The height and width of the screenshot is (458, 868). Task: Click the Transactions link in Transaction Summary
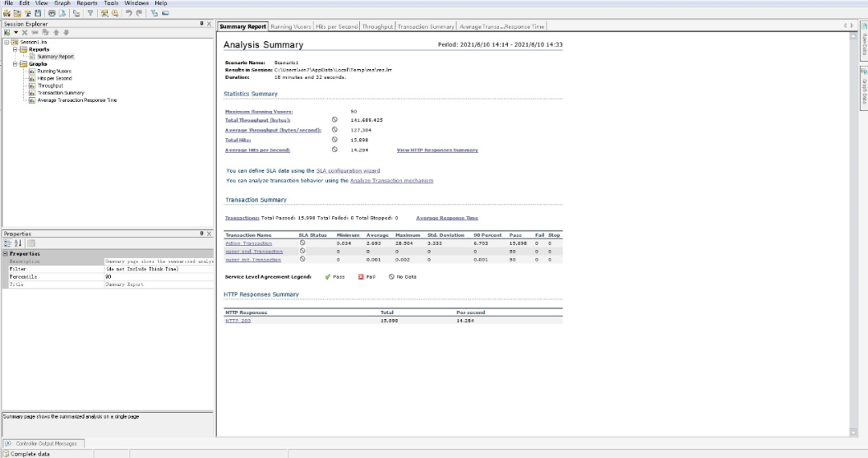[x=242, y=218]
